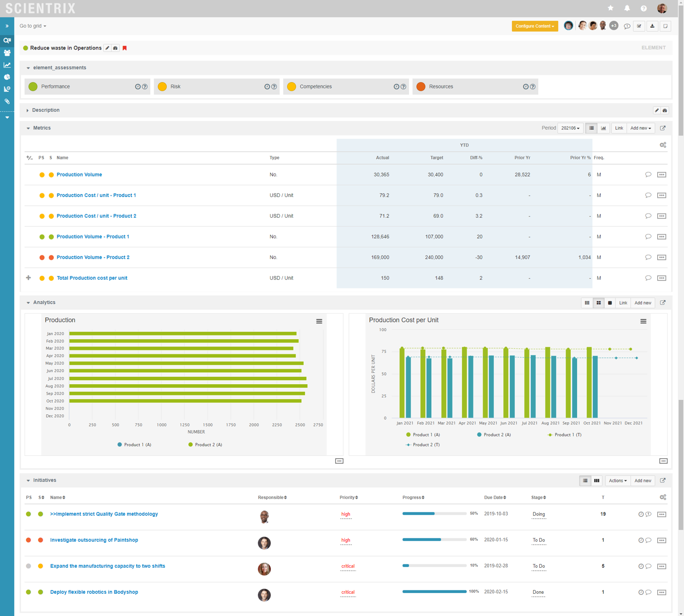
Task: Sort initiatives by Due Date column
Action: click(495, 497)
